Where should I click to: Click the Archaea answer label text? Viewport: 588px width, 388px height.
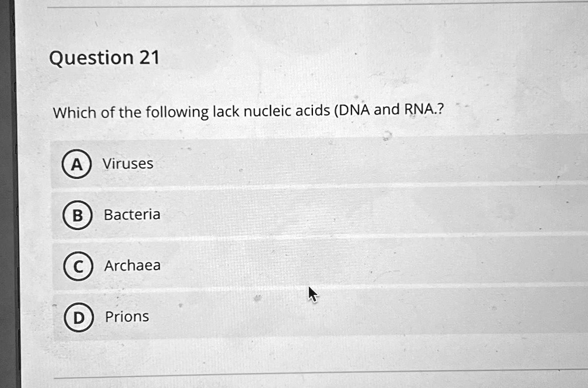[132, 265]
